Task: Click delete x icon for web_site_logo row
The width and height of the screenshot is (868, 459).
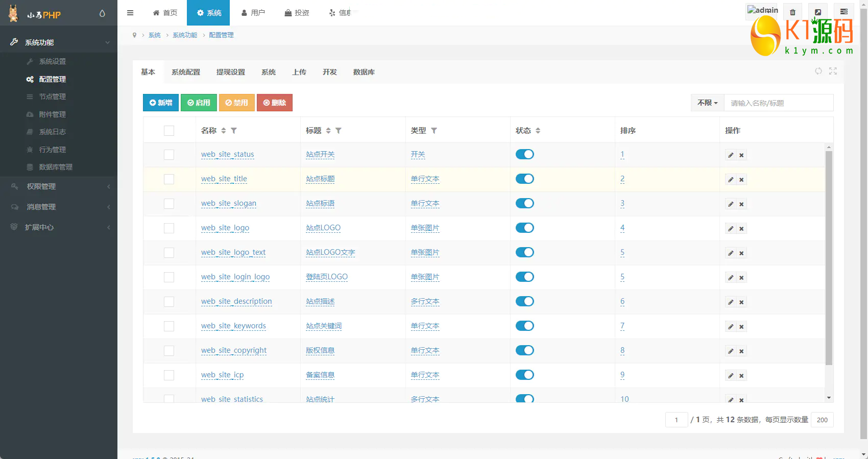Action: coord(741,229)
